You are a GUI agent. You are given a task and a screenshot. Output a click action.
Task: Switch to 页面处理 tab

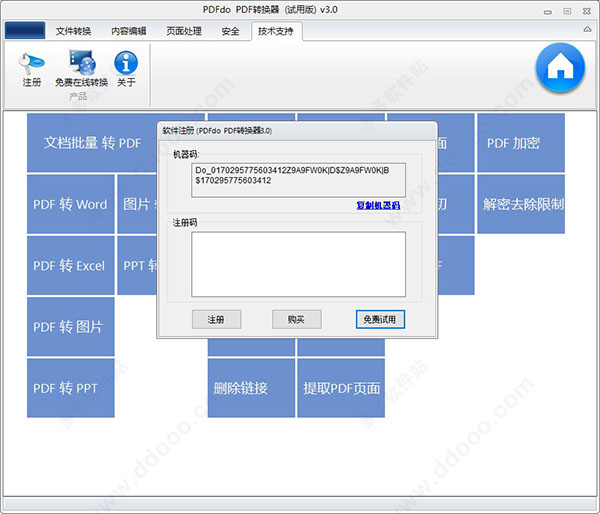(x=184, y=31)
